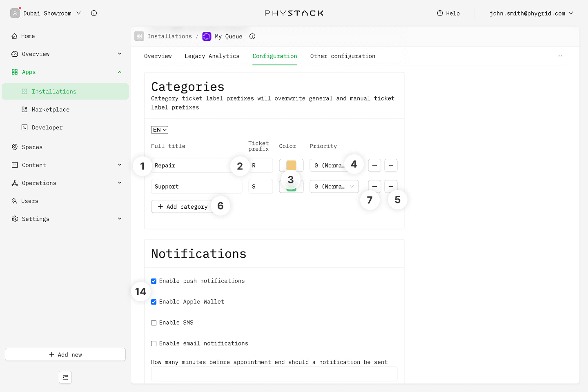
Task: Uncheck Enable Apple Wallet
Action: pyautogui.click(x=154, y=302)
